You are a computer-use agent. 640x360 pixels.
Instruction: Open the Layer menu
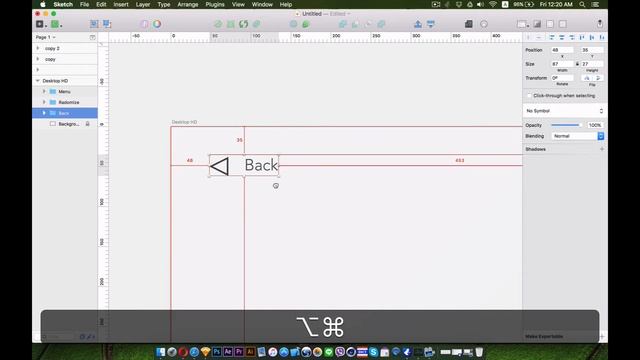[143, 4]
